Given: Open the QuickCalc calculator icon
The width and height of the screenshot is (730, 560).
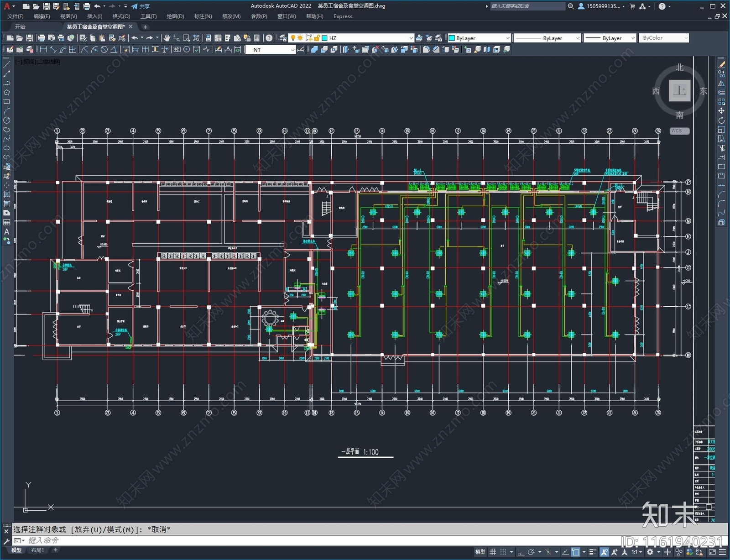Looking at the screenshot, I should coord(257,38).
